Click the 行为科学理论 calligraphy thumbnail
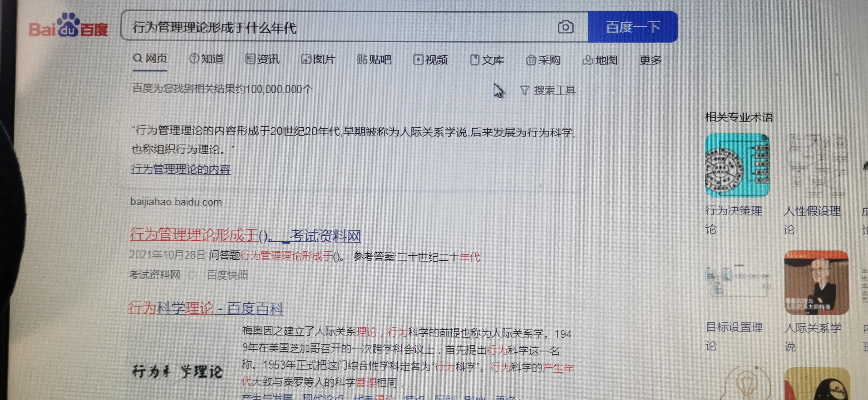The width and height of the screenshot is (868, 400). [178, 362]
